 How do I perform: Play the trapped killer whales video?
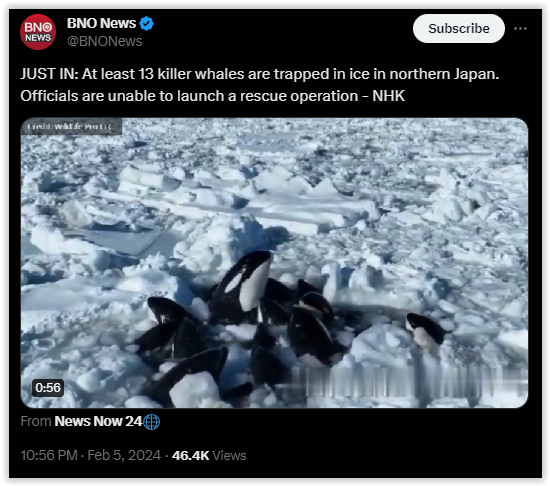click(x=274, y=263)
